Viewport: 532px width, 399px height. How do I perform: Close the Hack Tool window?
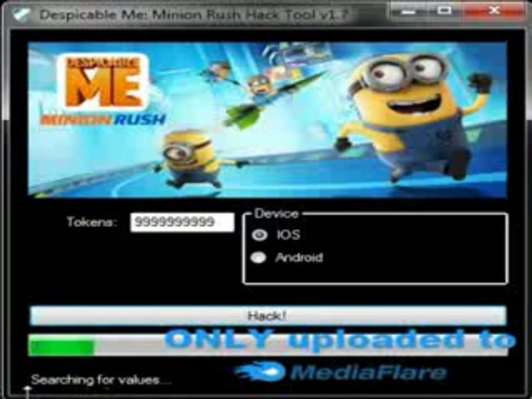(494, 11)
